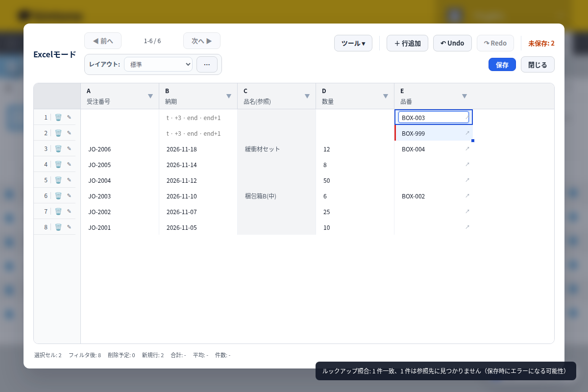The width and height of the screenshot is (588, 392).
Task: Open lookup arrow in JO-2004 品番 cell
Action: click(x=467, y=180)
